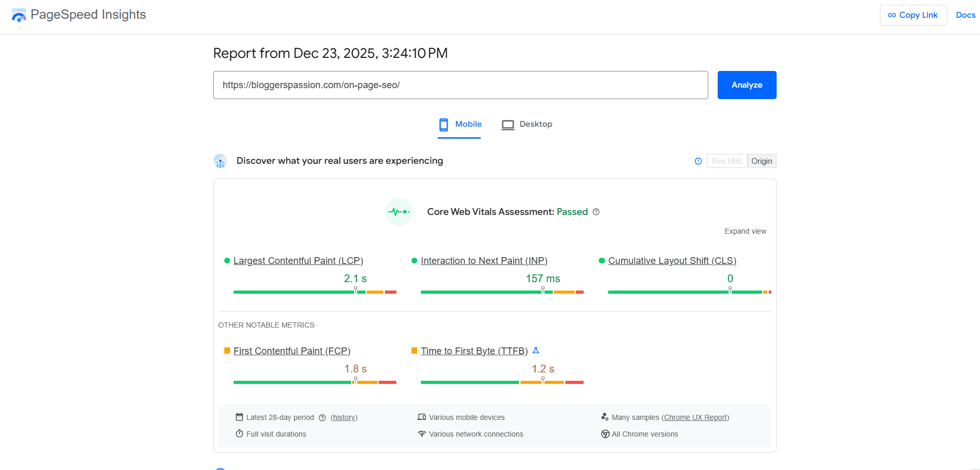Open the Docs page

(x=965, y=15)
